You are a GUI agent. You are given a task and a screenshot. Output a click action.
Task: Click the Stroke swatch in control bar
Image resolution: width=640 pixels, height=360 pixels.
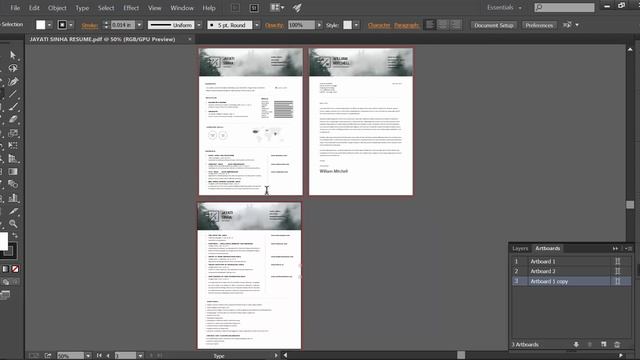point(62,25)
